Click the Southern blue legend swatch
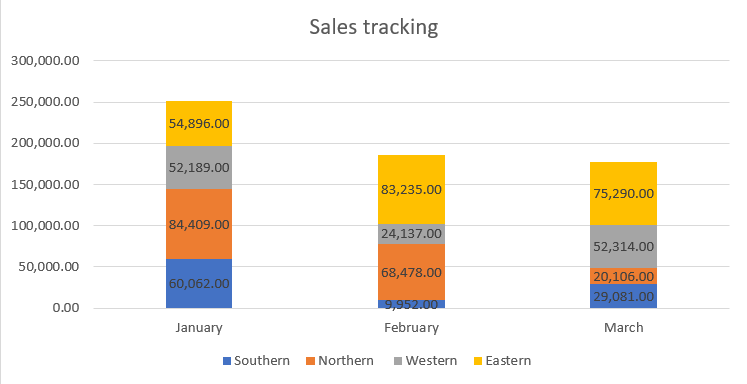Viewport: 747px width, 384px height. click(227, 361)
